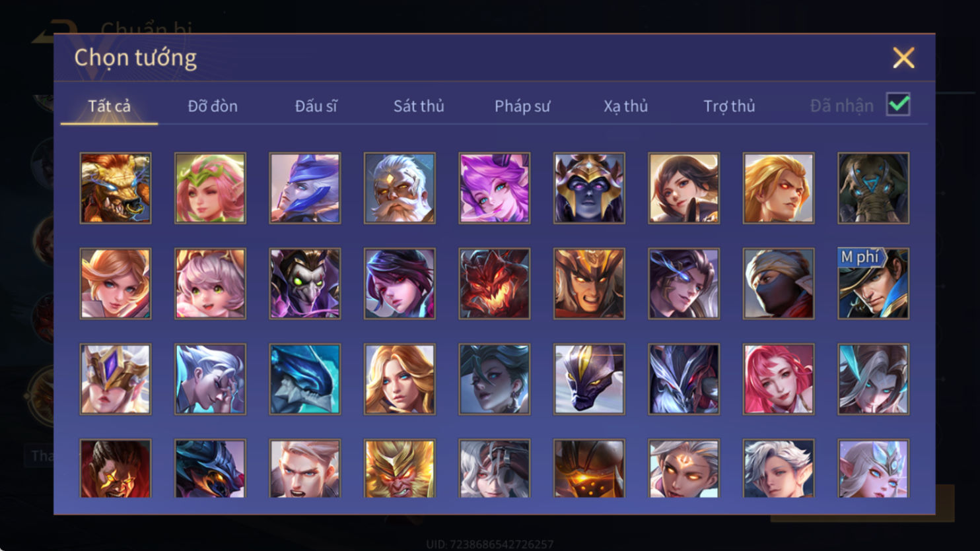Screen dimensions: 980x551
Task: Show the Pháp sư hero list
Action: point(522,106)
